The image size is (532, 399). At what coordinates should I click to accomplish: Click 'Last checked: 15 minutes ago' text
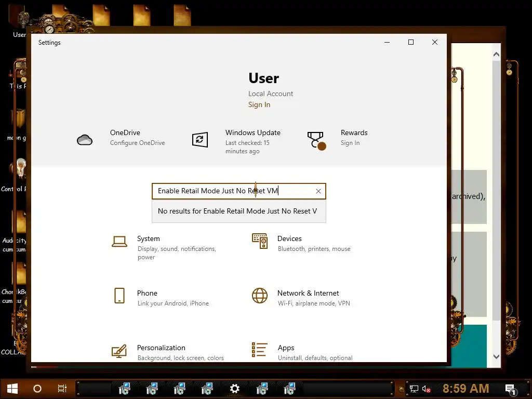tap(247, 147)
